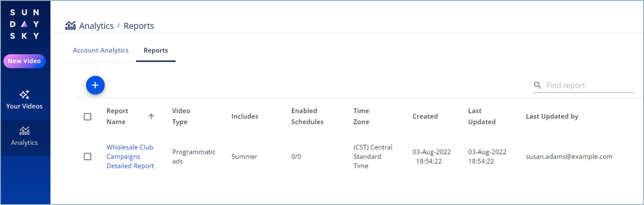This screenshot has height=205, width=644.
Task: Open Your Videos from the sidebar
Action: point(24,100)
